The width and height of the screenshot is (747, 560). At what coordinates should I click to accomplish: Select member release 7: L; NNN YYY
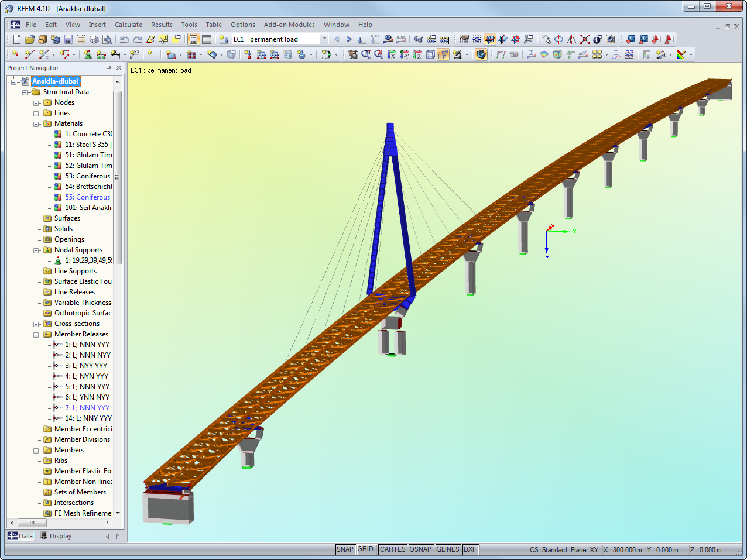point(88,407)
